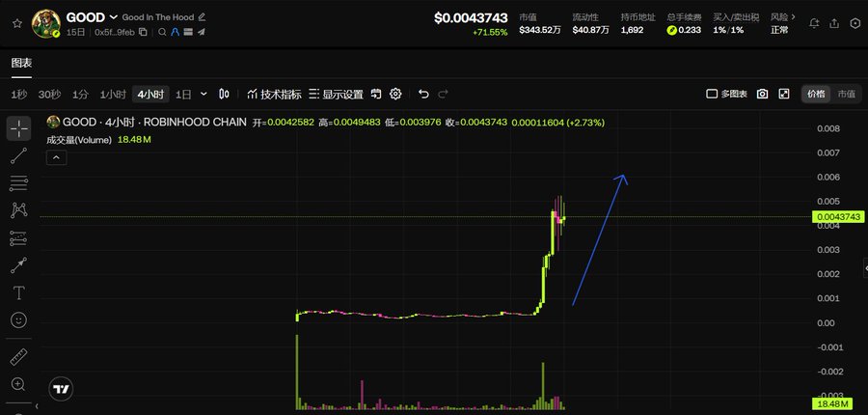This screenshot has height=415, width=868.
Task: Expand the GOOD token selector chevron
Action: [114, 17]
